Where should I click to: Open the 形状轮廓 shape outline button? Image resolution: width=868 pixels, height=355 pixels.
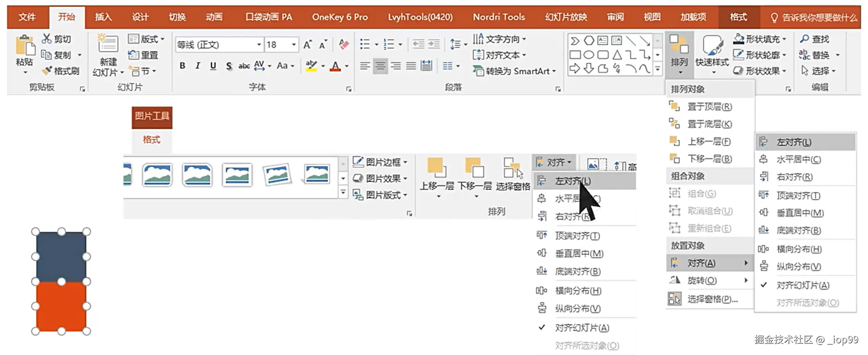(x=760, y=55)
